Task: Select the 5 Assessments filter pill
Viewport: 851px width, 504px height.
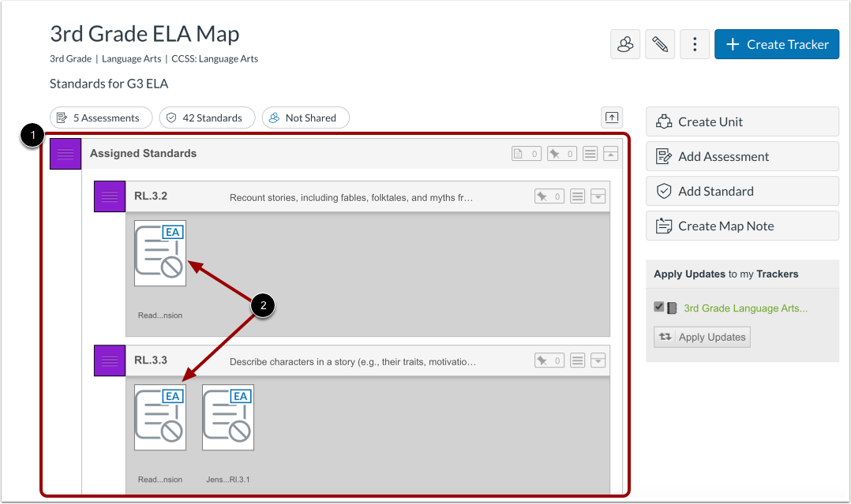Action: click(100, 118)
